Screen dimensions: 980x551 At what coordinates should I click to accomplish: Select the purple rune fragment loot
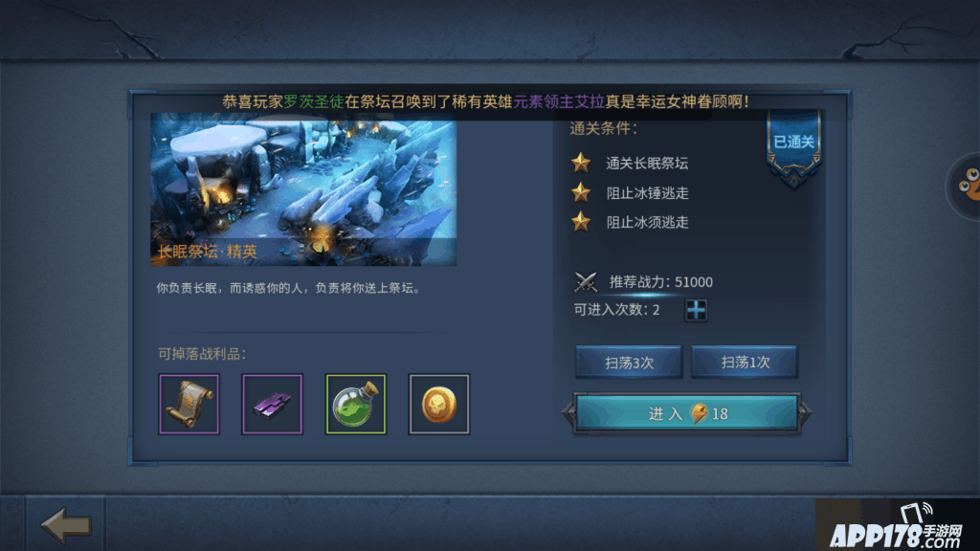coord(272,405)
